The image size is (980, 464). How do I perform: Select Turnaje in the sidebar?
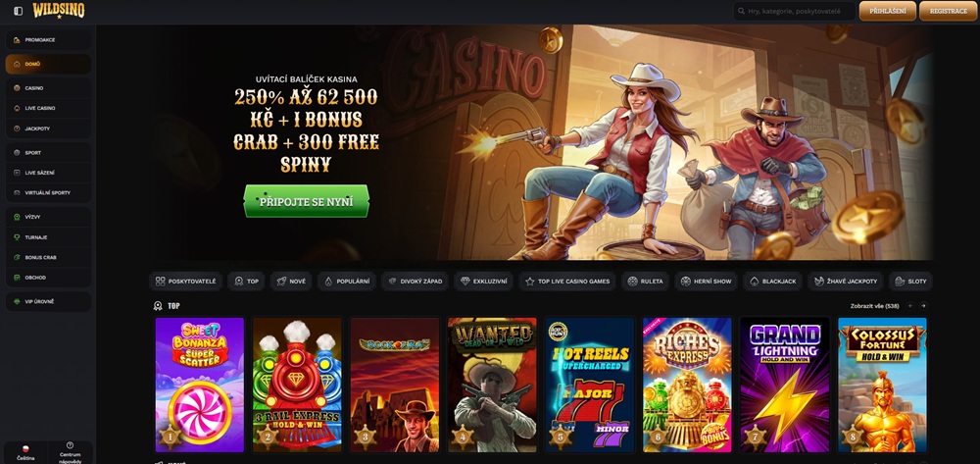coord(48,237)
